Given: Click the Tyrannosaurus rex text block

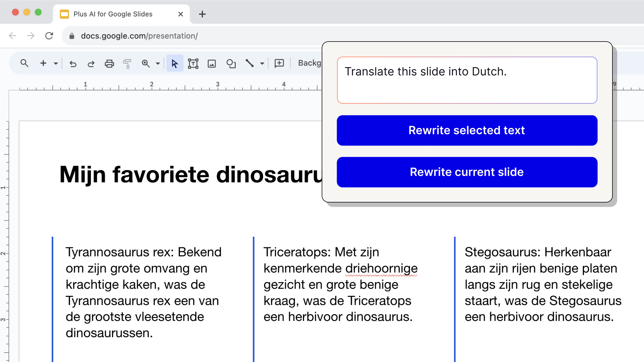Looking at the screenshot, I should pos(144,292).
